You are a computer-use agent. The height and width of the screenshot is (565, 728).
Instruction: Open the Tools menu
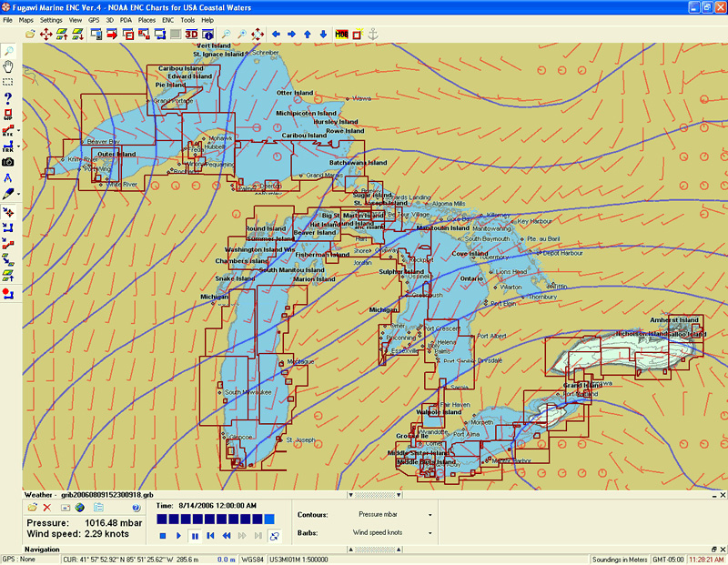pos(187,20)
